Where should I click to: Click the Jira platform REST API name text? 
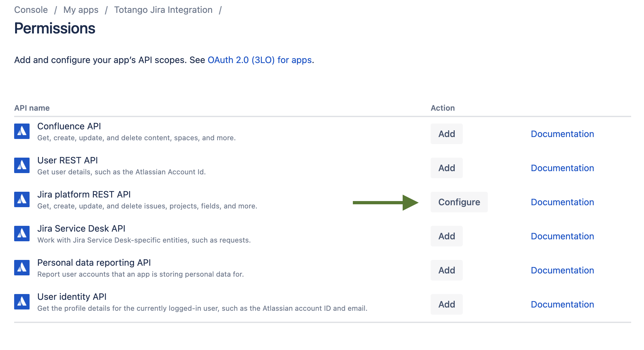pos(84,194)
